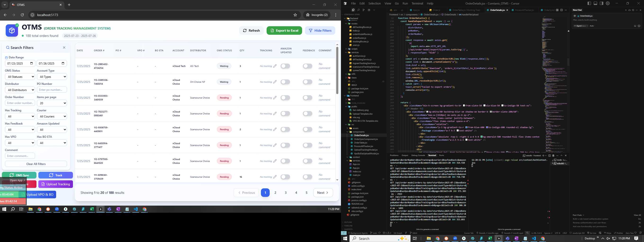Open Cursor settings gear icon
This screenshot has width=644, height=242.
608,3
